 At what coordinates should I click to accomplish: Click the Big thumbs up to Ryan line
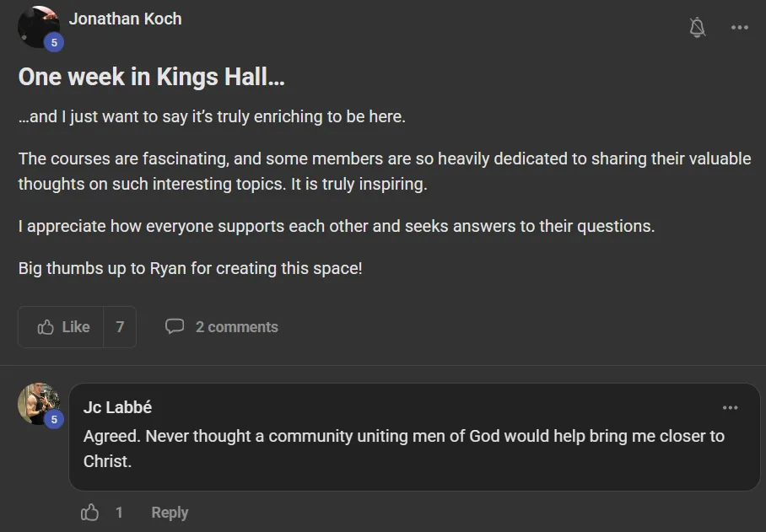(190, 268)
